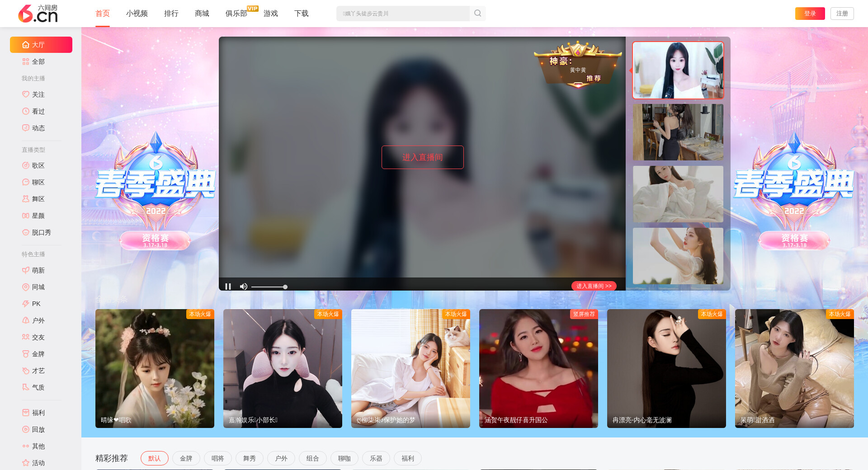Select the 大厅 sidebar button
Image resolution: width=868 pixels, height=470 pixels.
(x=41, y=45)
